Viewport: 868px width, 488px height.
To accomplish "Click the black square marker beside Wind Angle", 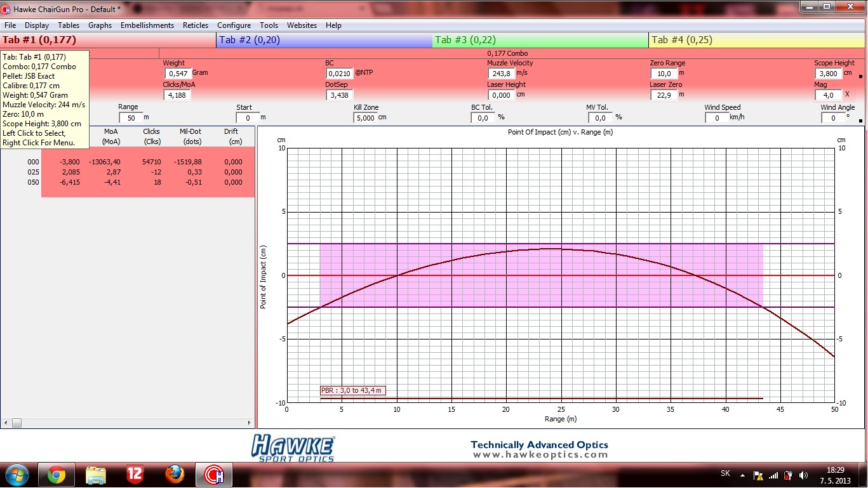I will 860,121.
